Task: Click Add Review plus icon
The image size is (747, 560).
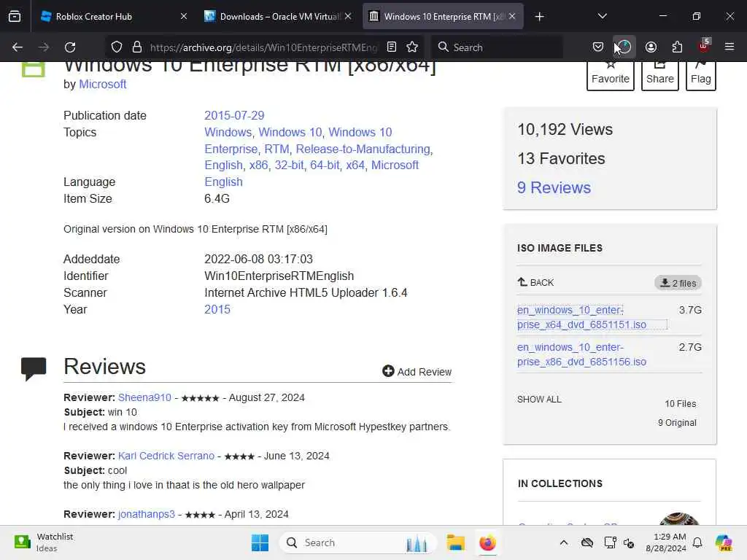Action: pyautogui.click(x=388, y=371)
